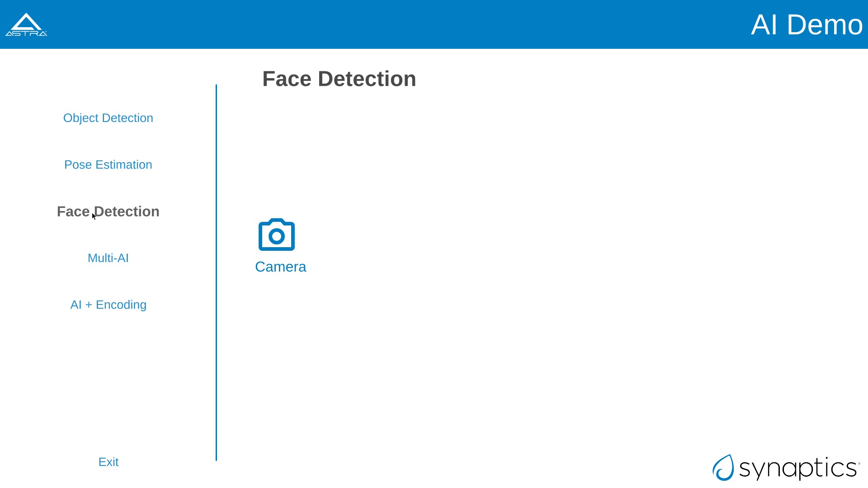
Task: Click the vertical blue divider line
Action: coord(217,271)
